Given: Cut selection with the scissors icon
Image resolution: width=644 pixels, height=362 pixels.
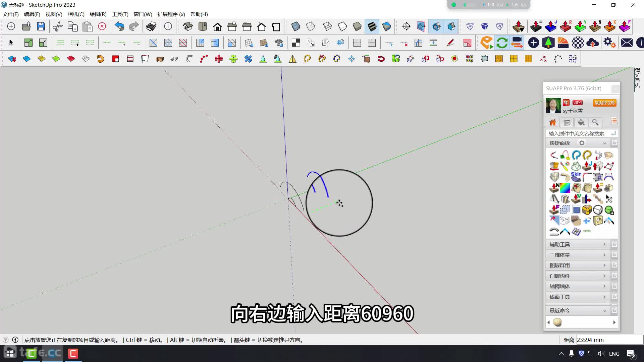Looking at the screenshot, I should pyautogui.click(x=58, y=26).
